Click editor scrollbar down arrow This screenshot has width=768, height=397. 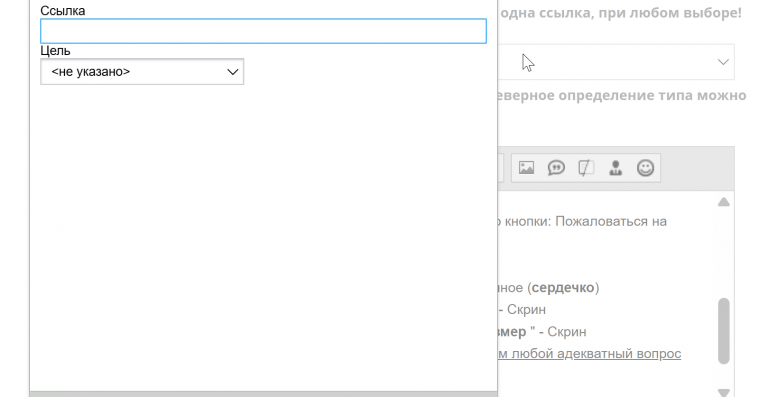tap(724, 392)
